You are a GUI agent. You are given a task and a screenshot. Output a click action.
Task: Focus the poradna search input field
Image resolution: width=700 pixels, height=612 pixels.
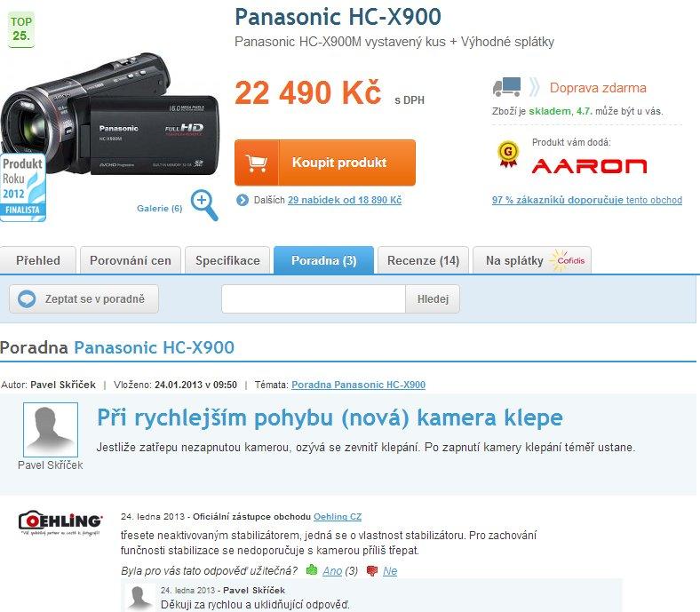click(314, 298)
